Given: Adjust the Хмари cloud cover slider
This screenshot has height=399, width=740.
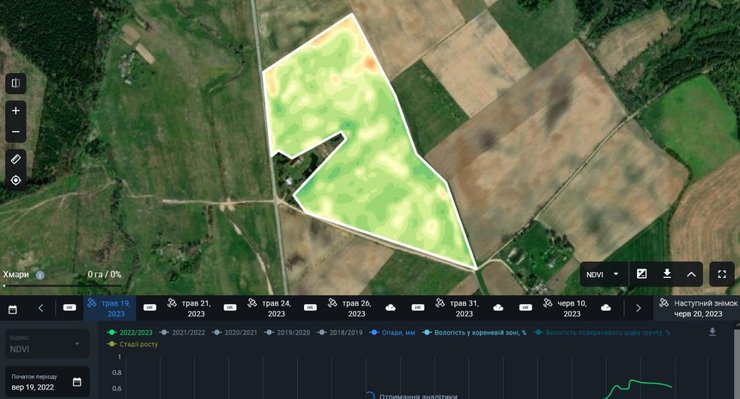Looking at the screenshot, I should coord(61,286).
